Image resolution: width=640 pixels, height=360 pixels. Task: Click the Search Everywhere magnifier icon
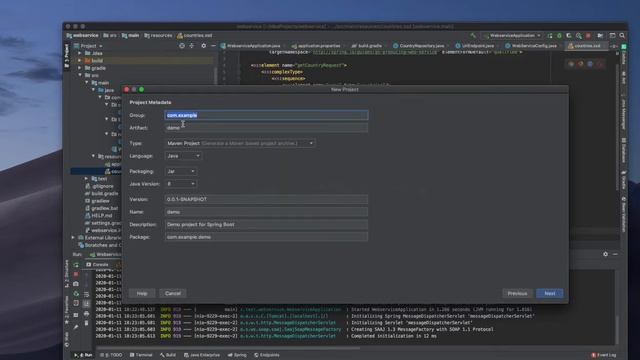pos(622,36)
